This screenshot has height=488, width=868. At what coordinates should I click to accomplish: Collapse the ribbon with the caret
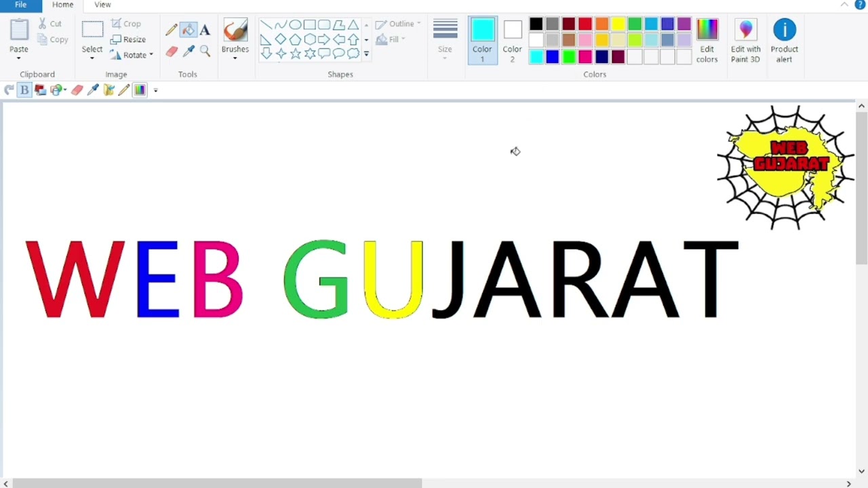click(x=844, y=5)
